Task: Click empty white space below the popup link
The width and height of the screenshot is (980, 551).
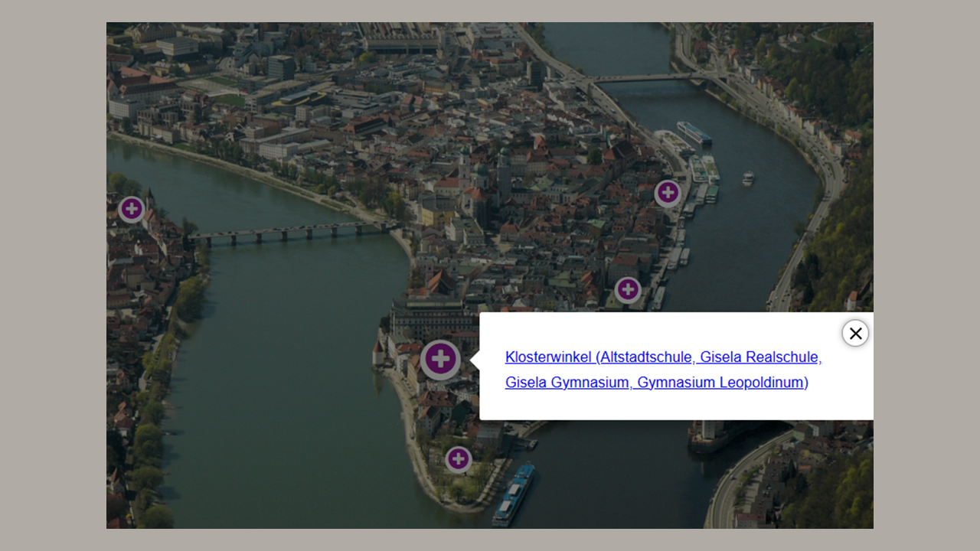Action: 674,406
